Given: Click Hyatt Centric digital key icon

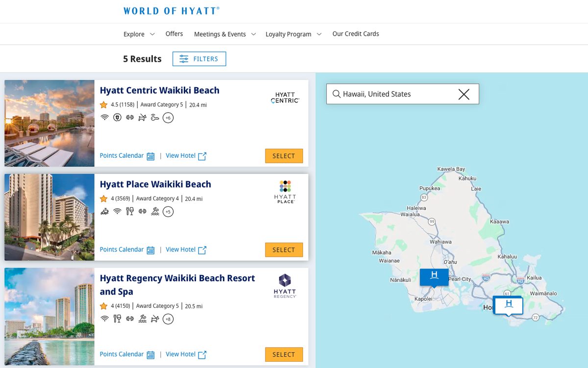Looking at the screenshot, I should click(155, 118).
